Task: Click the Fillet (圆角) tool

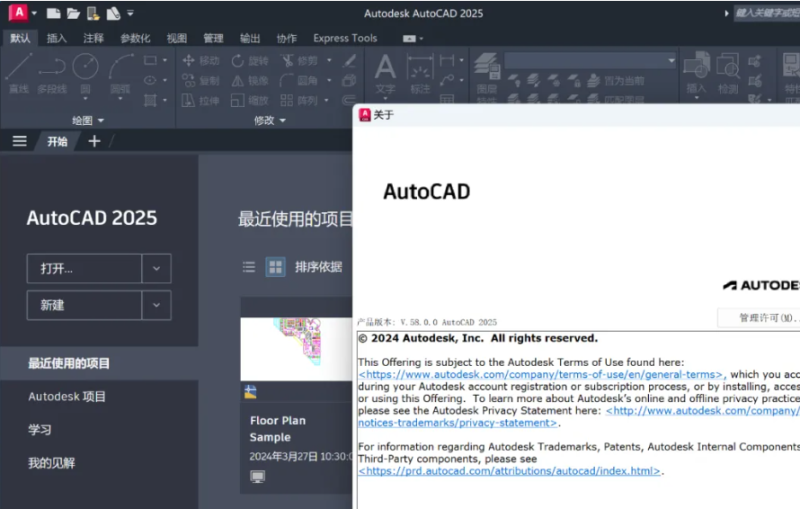Action: coord(299,81)
